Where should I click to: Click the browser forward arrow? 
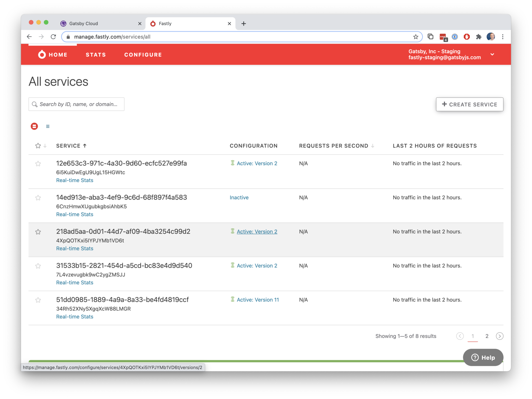pos(41,37)
